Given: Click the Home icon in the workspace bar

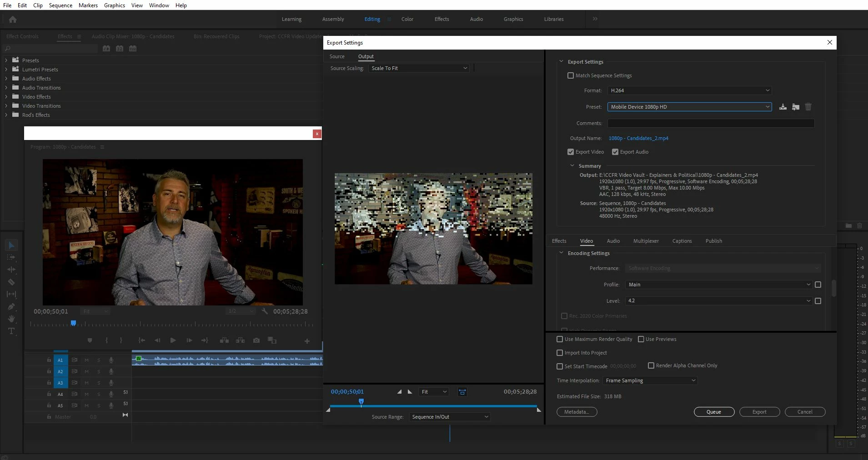Looking at the screenshot, I should 13,20.
